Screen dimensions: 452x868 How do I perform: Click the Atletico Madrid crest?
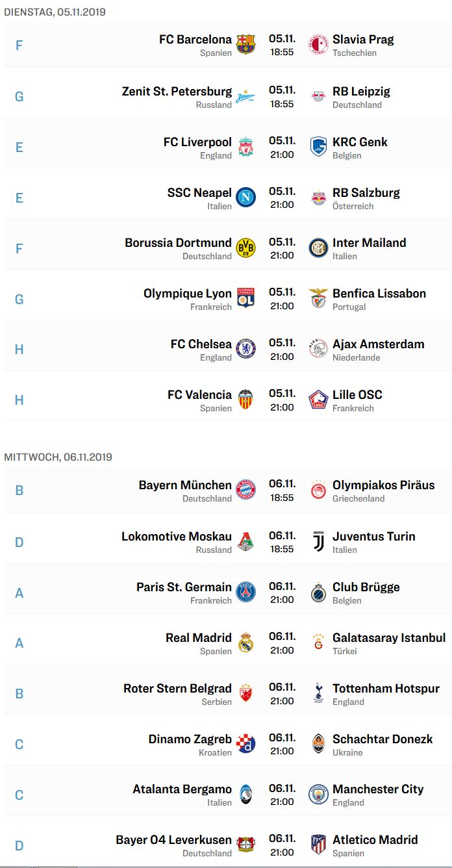[318, 845]
